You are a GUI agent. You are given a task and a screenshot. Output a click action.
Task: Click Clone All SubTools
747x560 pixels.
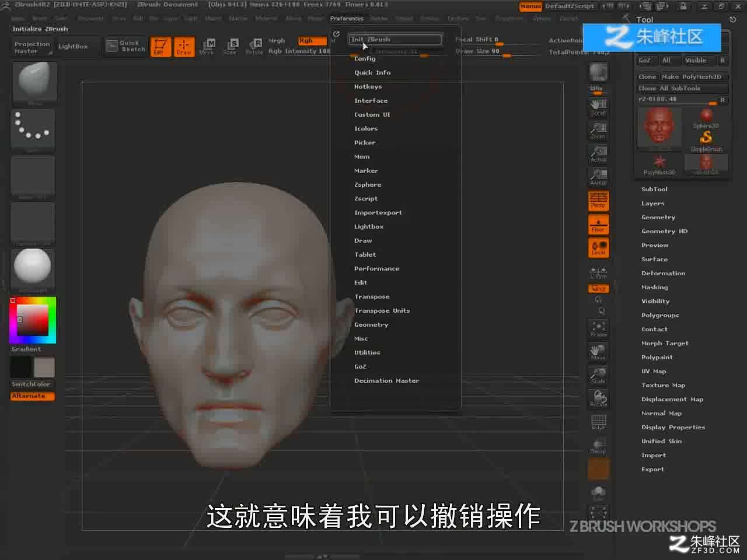tap(683, 89)
